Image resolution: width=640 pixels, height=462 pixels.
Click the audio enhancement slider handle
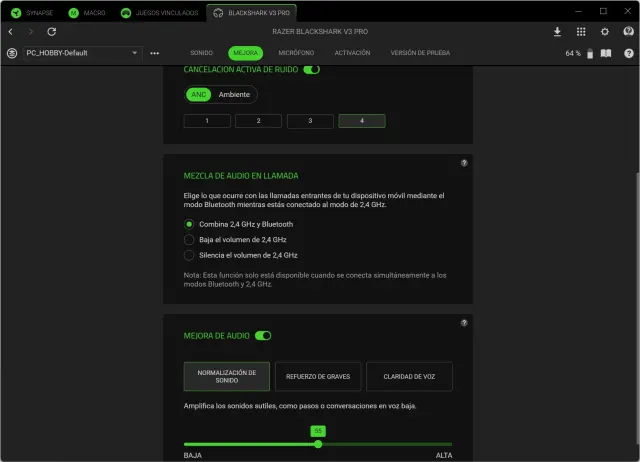click(x=318, y=444)
